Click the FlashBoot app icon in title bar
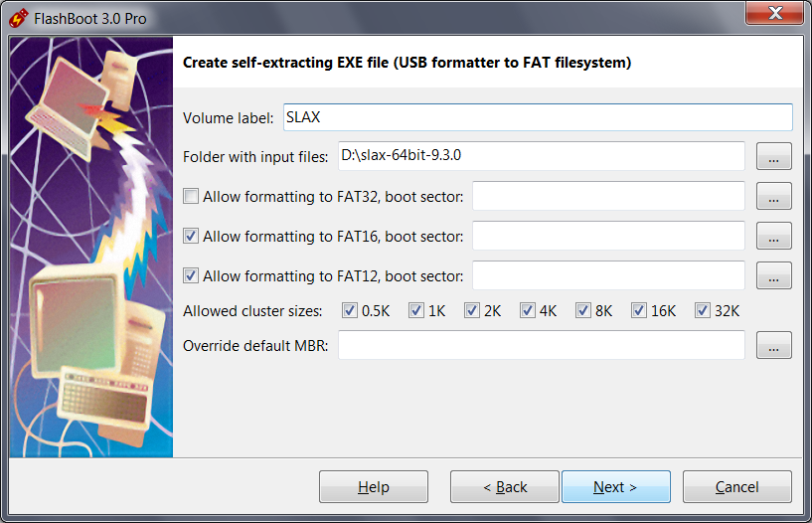This screenshot has width=812, height=523. 18,18
